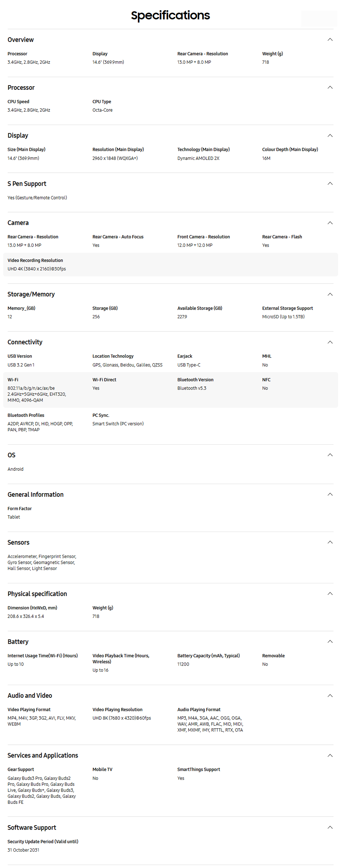The height and width of the screenshot is (868, 343).
Task: Collapse the Software Support chevron
Action: click(x=330, y=828)
